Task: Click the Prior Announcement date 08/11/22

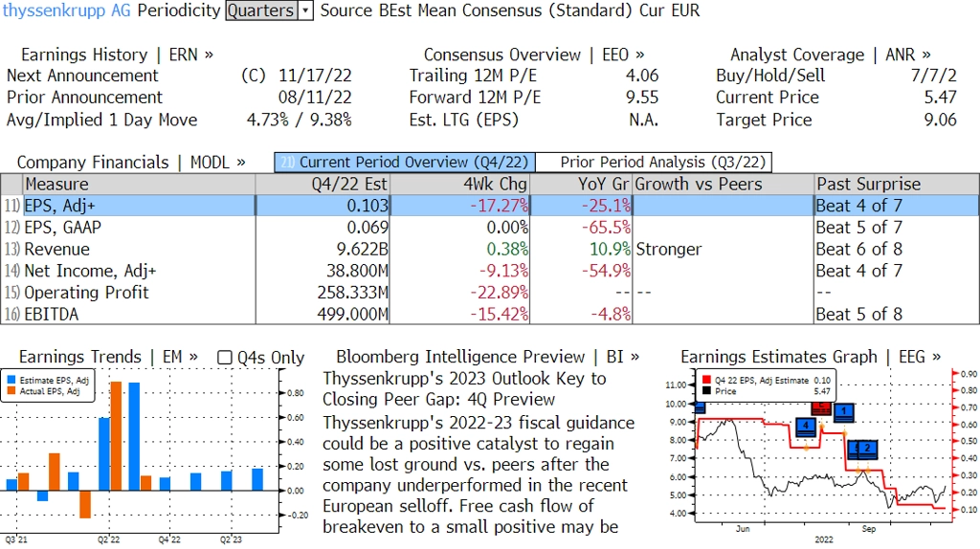Action: 315,98
